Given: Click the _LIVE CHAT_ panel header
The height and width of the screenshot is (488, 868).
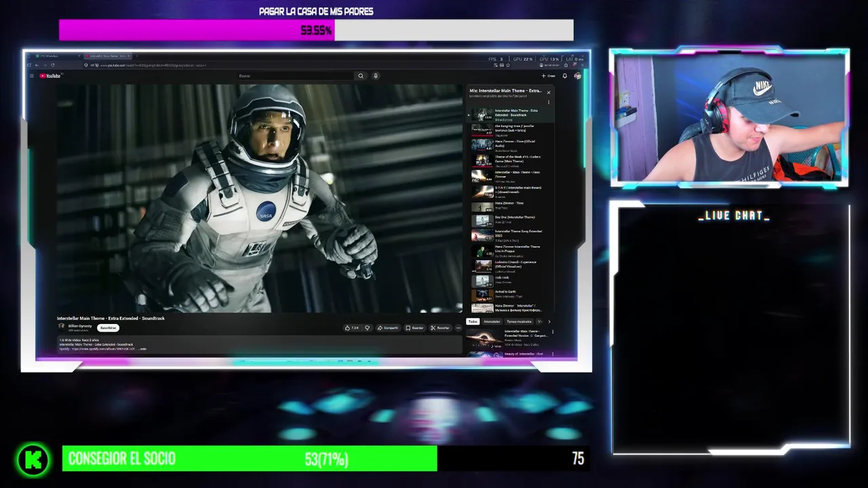Looking at the screenshot, I should tap(734, 216).
